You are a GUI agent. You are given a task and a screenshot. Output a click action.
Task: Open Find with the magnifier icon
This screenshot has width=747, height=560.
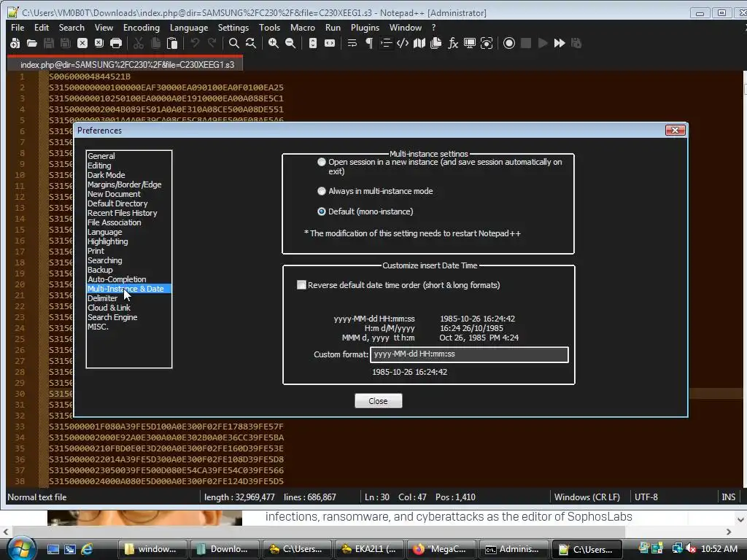[x=234, y=43]
